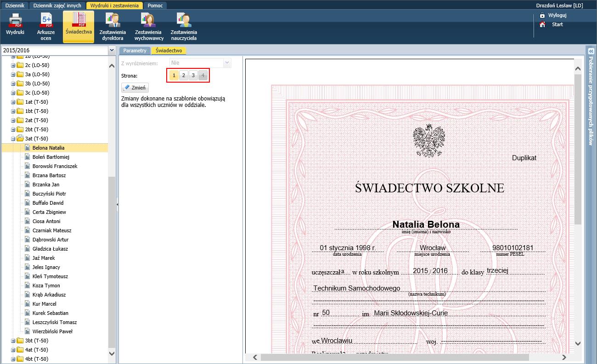Expand the 3bt (T-50) class node

(13, 341)
